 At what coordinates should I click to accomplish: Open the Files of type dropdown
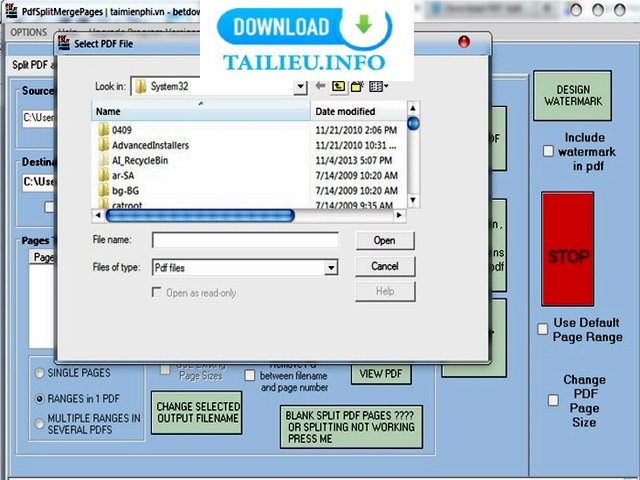coord(331,268)
